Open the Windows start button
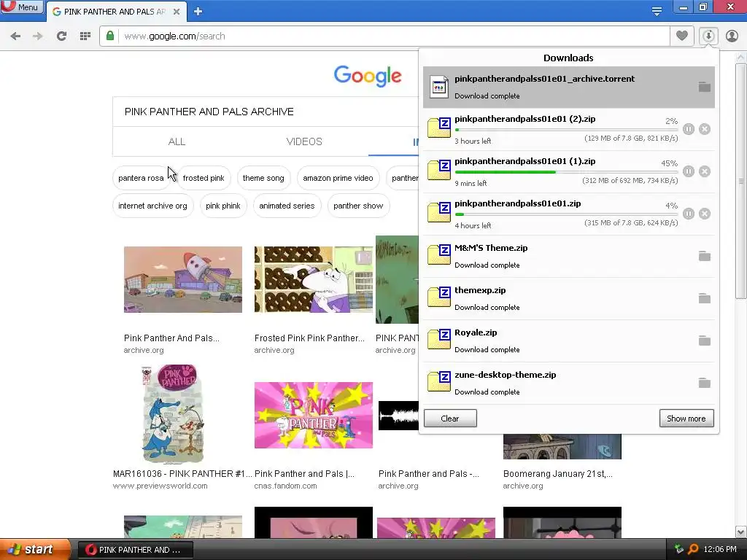 click(35, 550)
